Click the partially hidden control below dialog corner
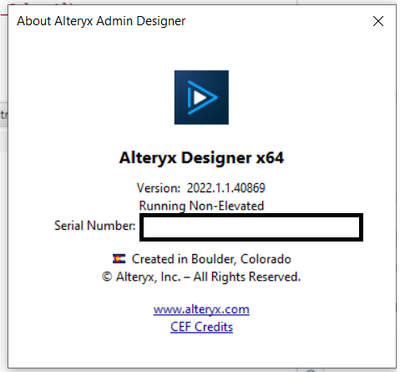The height and width of the screenshot is (372, 400). click(x=310, y=370)
